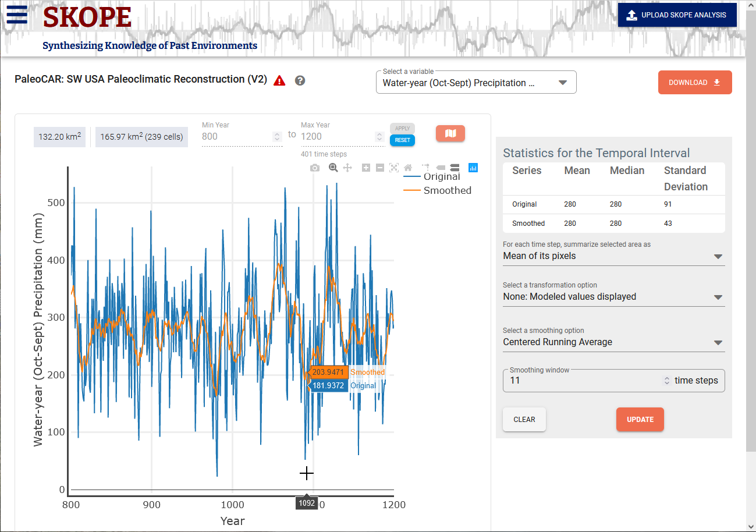The image size is (756, 532).
Task: Click the Download button
Action: click(x=695, y=83)
